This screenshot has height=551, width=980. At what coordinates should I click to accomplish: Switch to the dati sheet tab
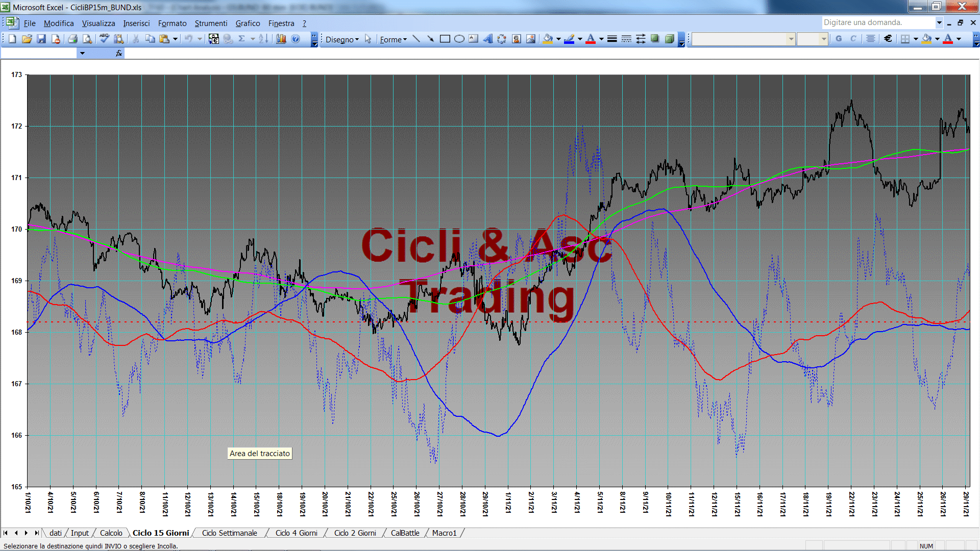[x=55, y=533]
